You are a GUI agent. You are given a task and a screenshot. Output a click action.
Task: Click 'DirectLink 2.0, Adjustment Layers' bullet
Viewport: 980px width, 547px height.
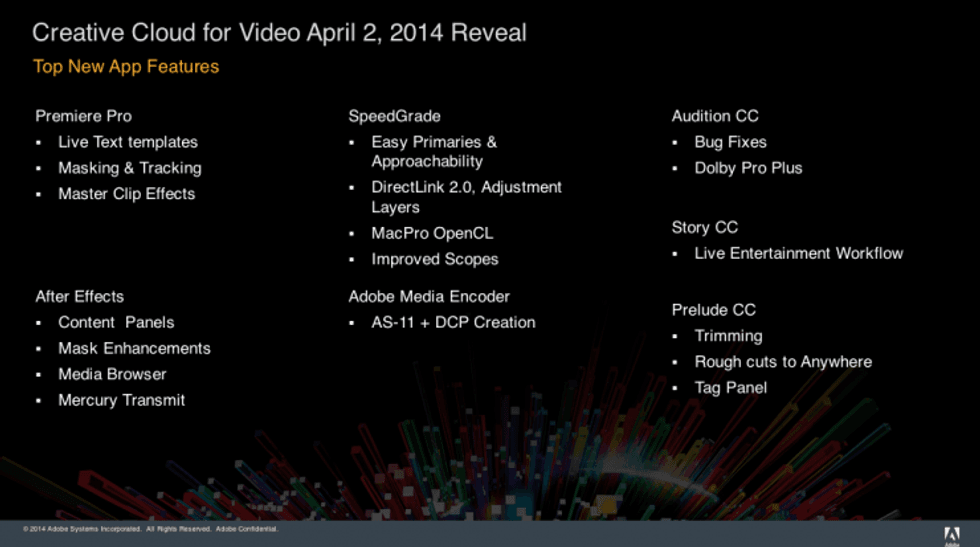point(466,197)
